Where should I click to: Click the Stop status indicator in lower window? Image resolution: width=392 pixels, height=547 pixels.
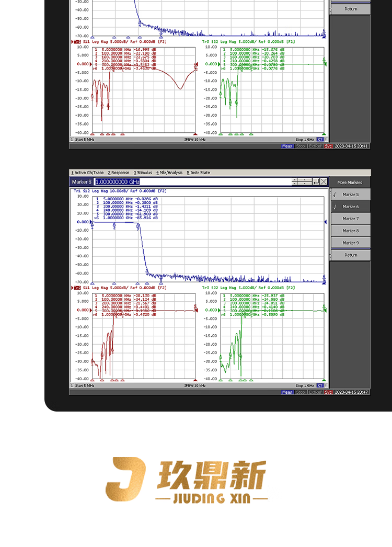[x=301, y=392]
